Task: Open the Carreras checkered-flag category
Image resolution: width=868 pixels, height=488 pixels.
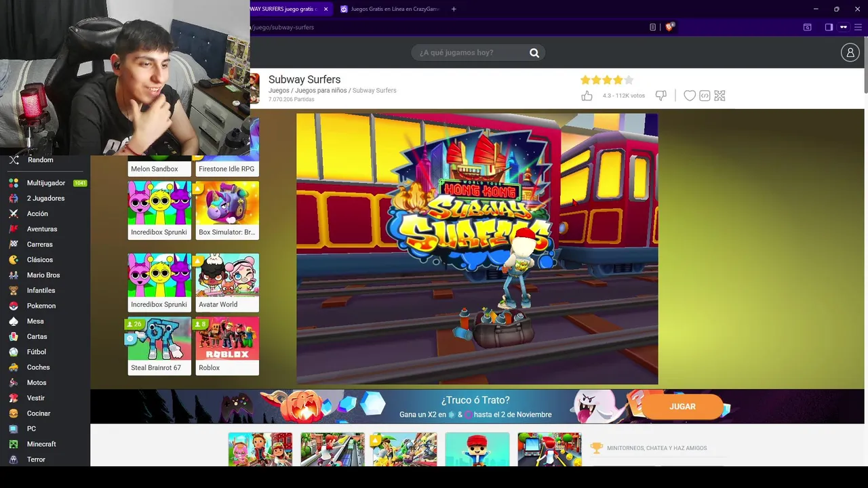Action: click(39, 245)
